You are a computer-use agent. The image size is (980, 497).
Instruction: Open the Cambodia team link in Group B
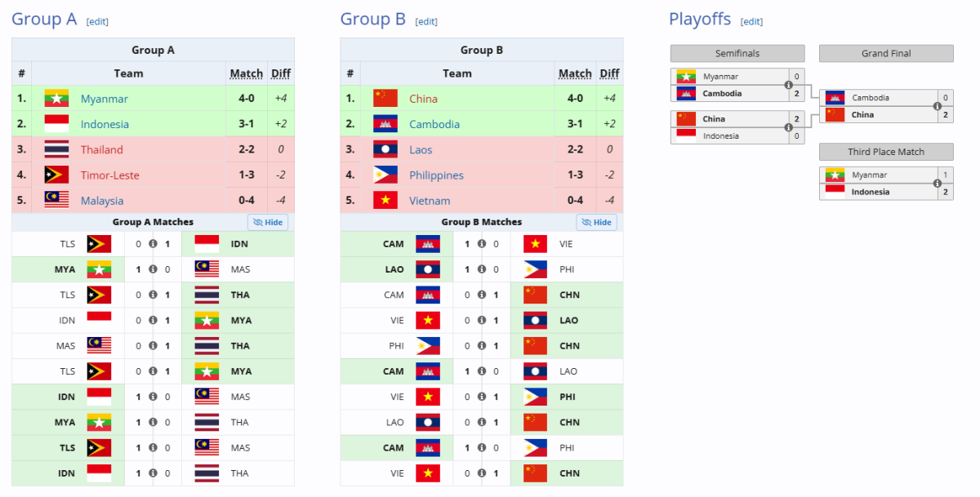coord(434,124)
